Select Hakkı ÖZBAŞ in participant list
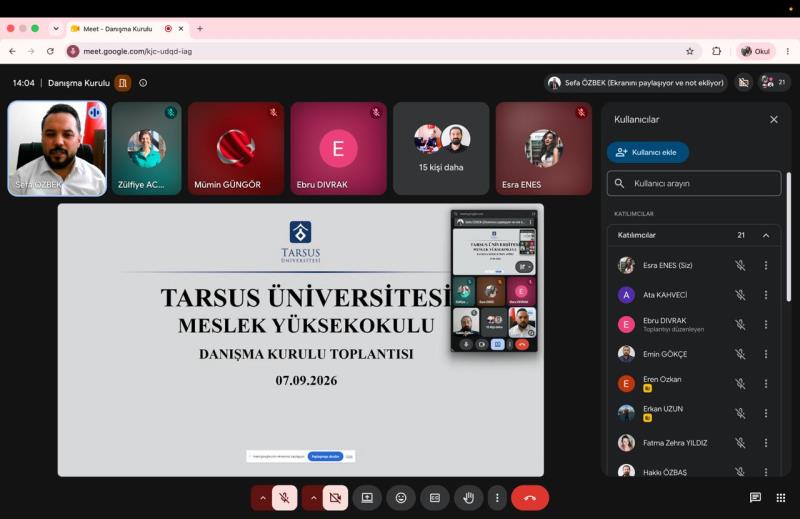The width and height of the screenshot is (800, 519). click(x=664, y=472)
